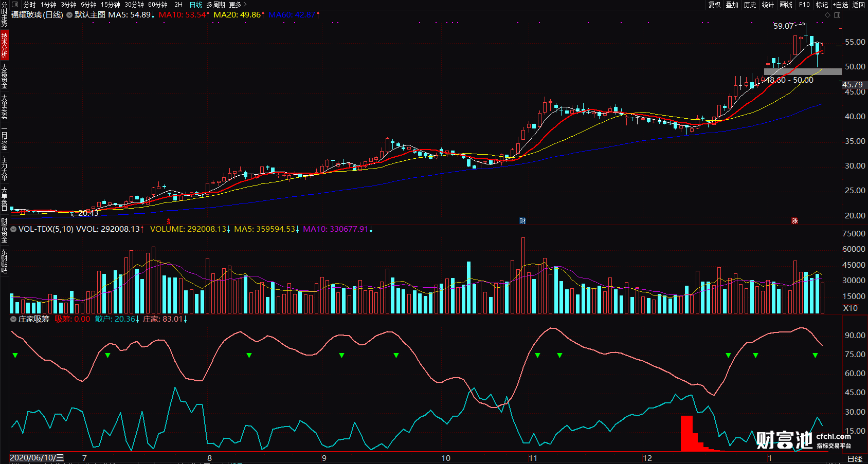
Task: Select the 5分钟 period
Action: click(x=88, y=5)
